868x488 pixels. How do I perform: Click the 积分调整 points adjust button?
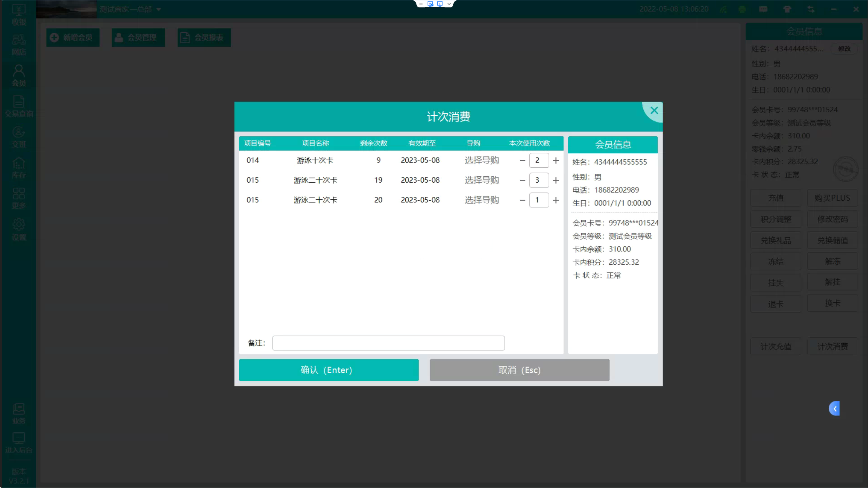coord(776,219)
